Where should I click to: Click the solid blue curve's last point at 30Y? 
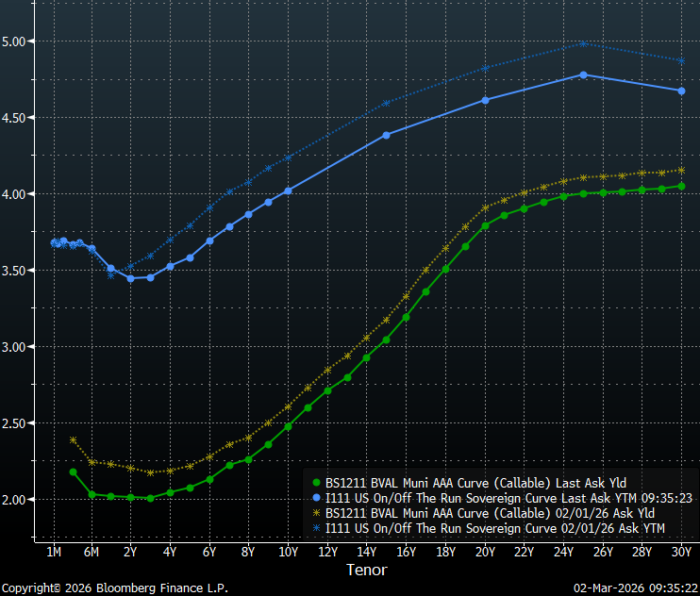(x=681, y=91)
